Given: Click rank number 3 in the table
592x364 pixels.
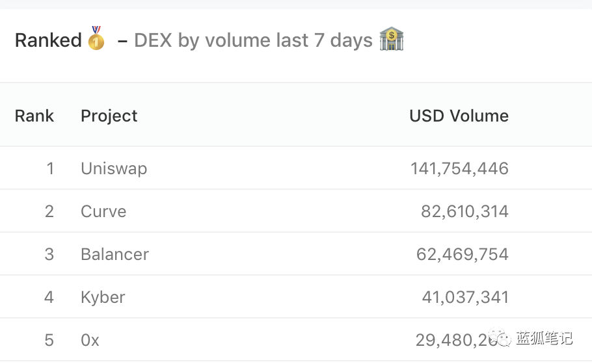Looking at the screenshot, I should tap(49, 254).
